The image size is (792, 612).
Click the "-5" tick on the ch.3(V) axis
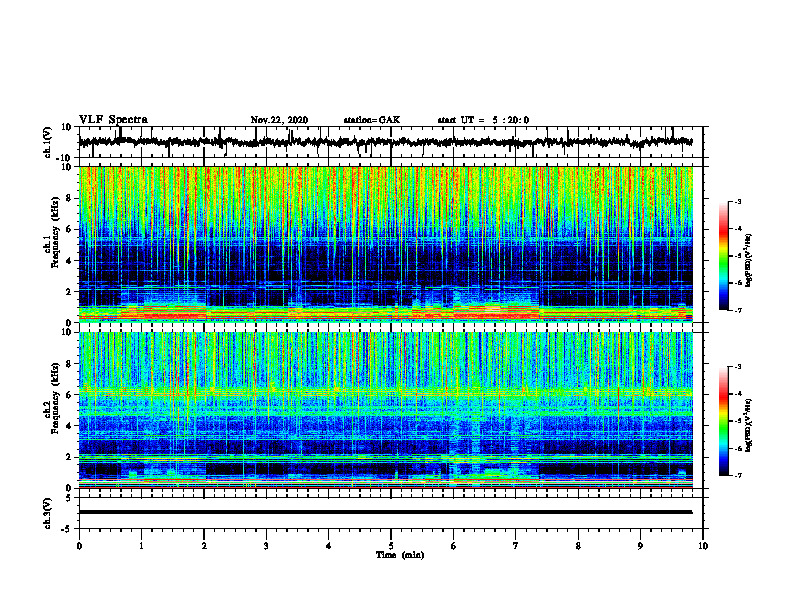(x=68, y=529)
